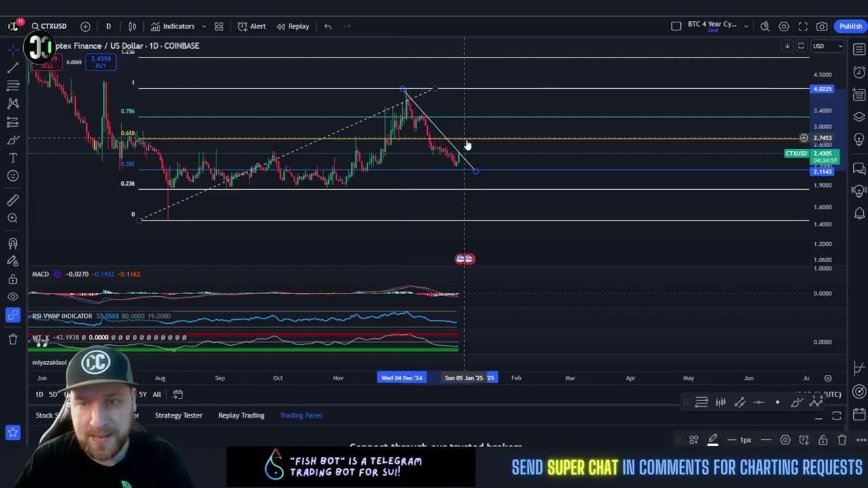The width and height of the screenshot is (868, 488).
Task: Click the BUY 2.4398 button
Action: (101, 62)
